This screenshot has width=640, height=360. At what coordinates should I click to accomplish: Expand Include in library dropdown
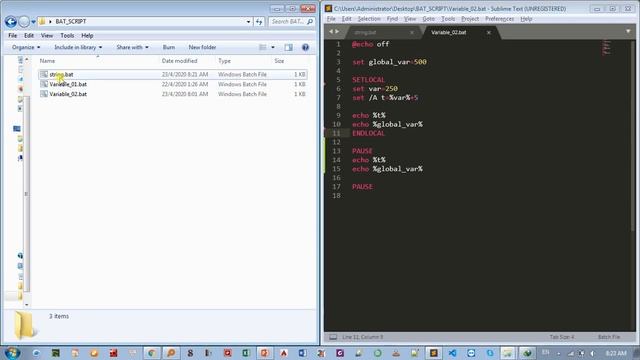coord(78,47)
